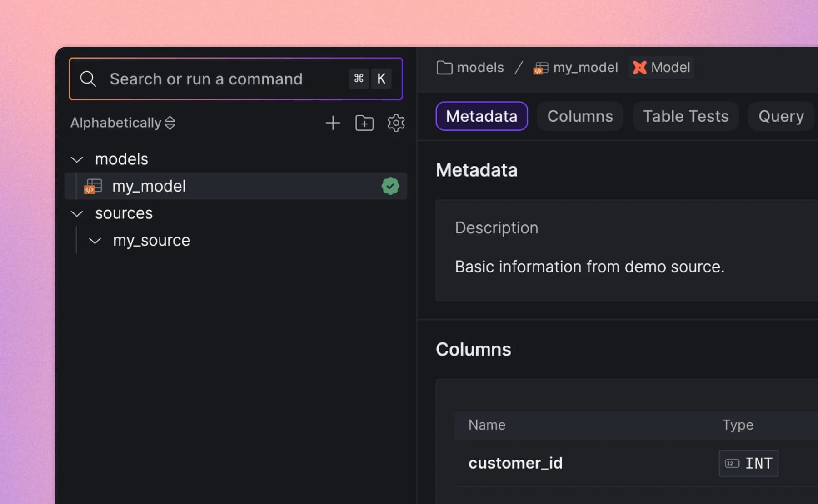
Task: Click the ⌘ shortcut key badge
Action: (359, 79)
